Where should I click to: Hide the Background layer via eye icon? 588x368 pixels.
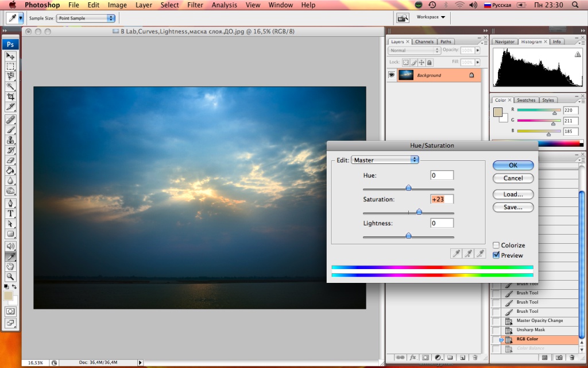392,75
